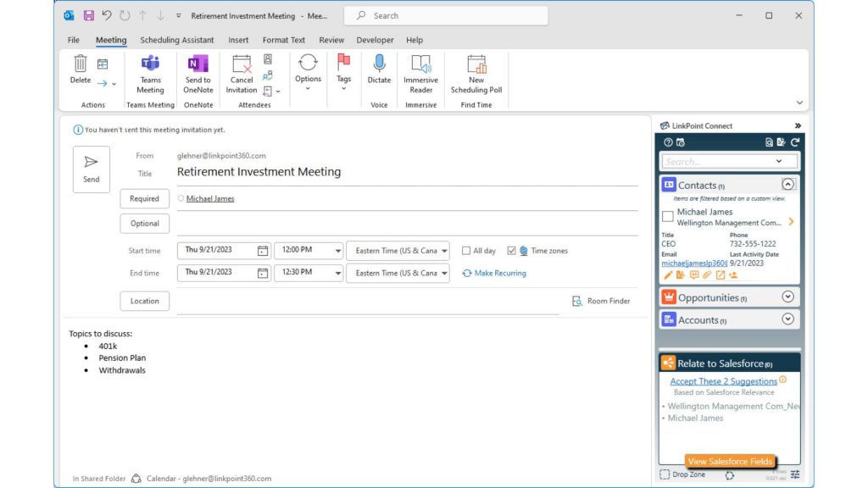Screen dimensions: 868x488
Task: Click the refresh icon in LinkPoint Connect header
Action: (795, 142)
